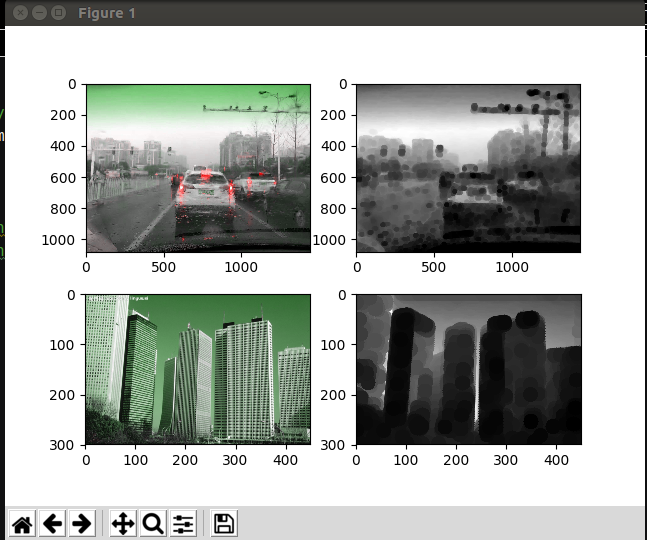Open the Configure subplots sliders icon
Image resolution: width=647 pixels, height=540 pixels.
pos(183,523)
